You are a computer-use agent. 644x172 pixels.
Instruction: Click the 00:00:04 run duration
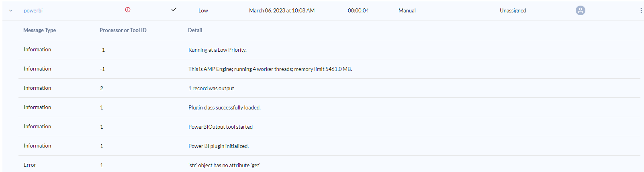click(x=358, y=11)
